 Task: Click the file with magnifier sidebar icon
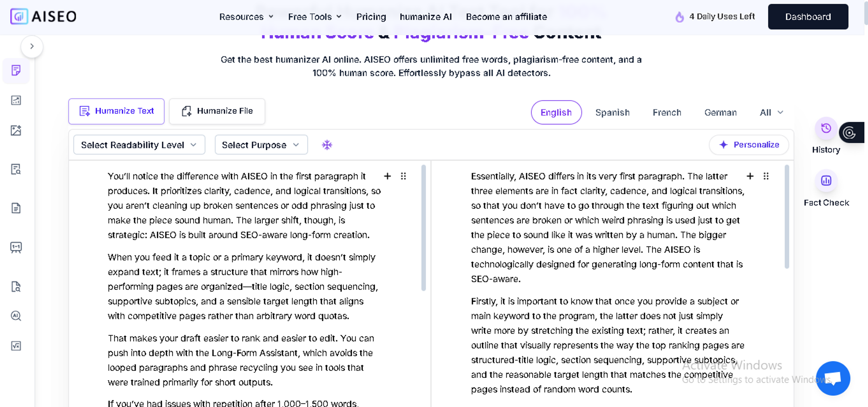pyautogui.click(x=16, y=287)
